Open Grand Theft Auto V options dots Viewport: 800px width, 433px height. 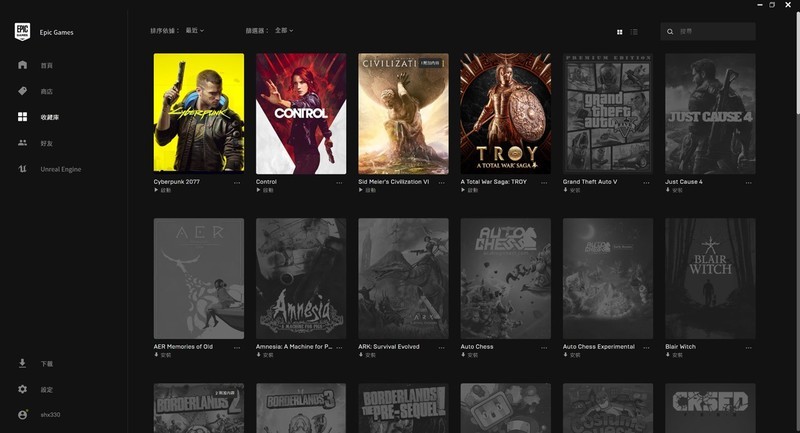point(646,183)
